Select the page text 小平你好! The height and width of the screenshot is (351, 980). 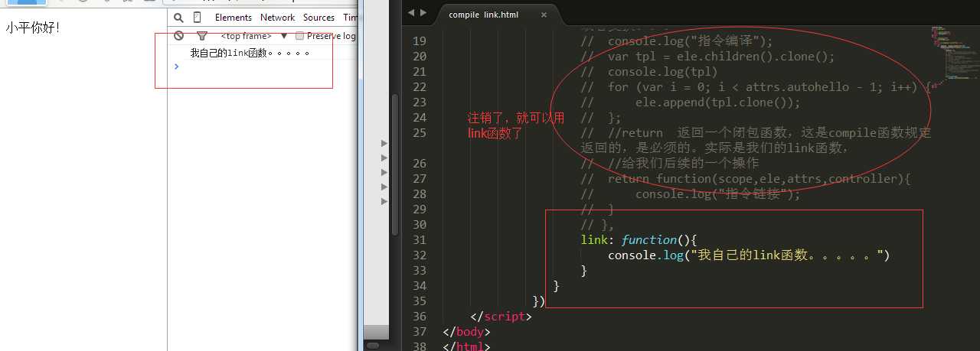point(32,28)
